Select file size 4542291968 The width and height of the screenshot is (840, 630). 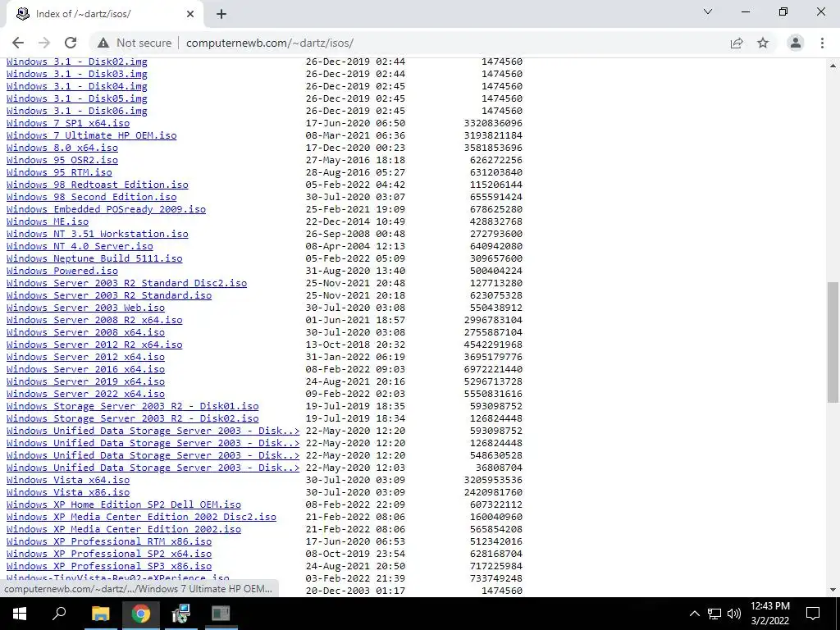click(x=493, y=345)
